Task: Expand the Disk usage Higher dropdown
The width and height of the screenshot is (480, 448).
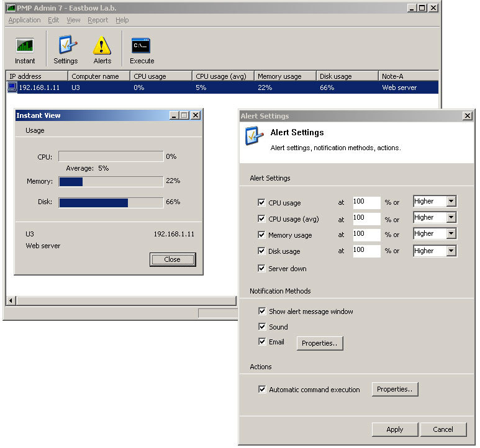Action: [451, 251]
